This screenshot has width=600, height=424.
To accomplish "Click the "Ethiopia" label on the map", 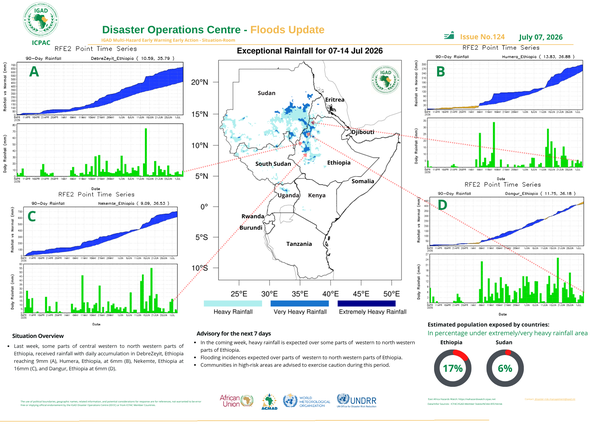I will click(339, 163).
